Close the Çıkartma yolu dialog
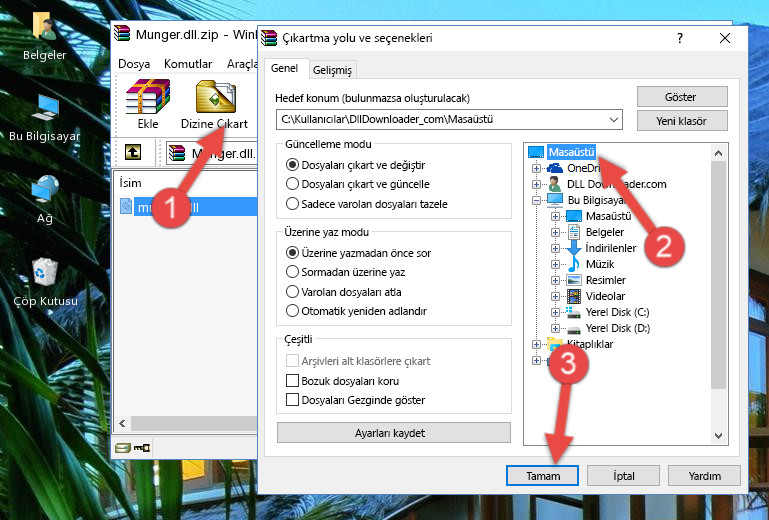Screen dimensions: 769x520 (x=725, y=38)
